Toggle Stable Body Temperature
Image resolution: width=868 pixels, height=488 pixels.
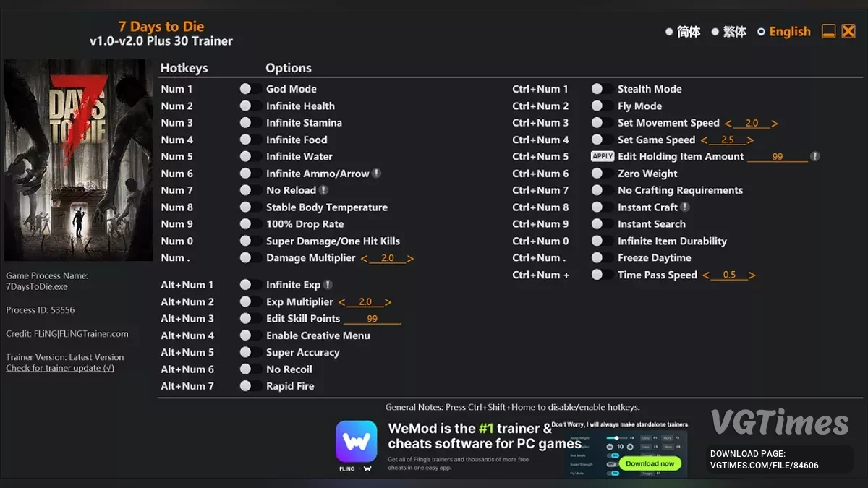point(251,207)
